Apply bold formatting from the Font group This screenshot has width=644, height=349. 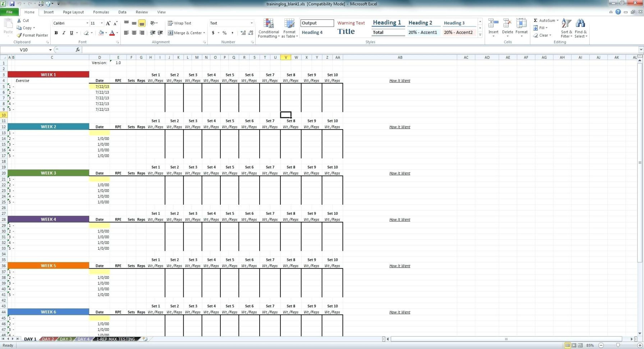[56, 33]
